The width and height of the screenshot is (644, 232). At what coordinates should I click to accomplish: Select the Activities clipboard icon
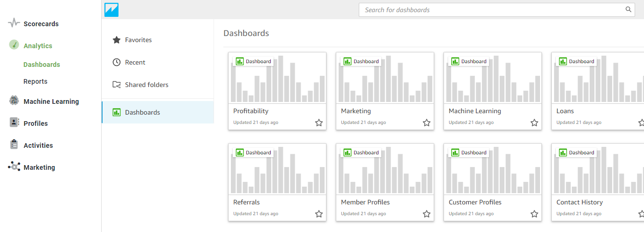click(14, 145)
